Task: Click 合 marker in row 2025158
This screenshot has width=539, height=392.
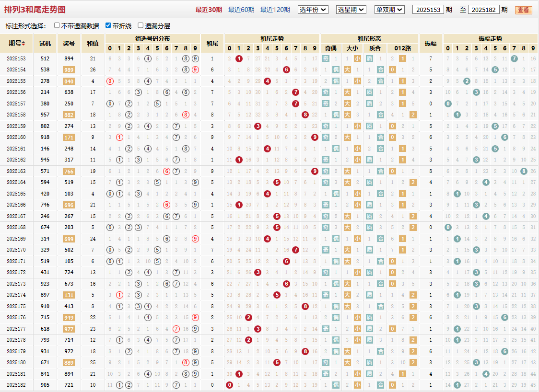Action: pos(381,115)
